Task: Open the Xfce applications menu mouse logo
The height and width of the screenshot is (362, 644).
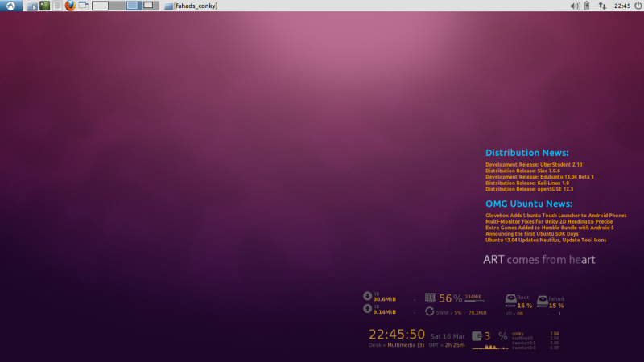Action: [10, 6]
